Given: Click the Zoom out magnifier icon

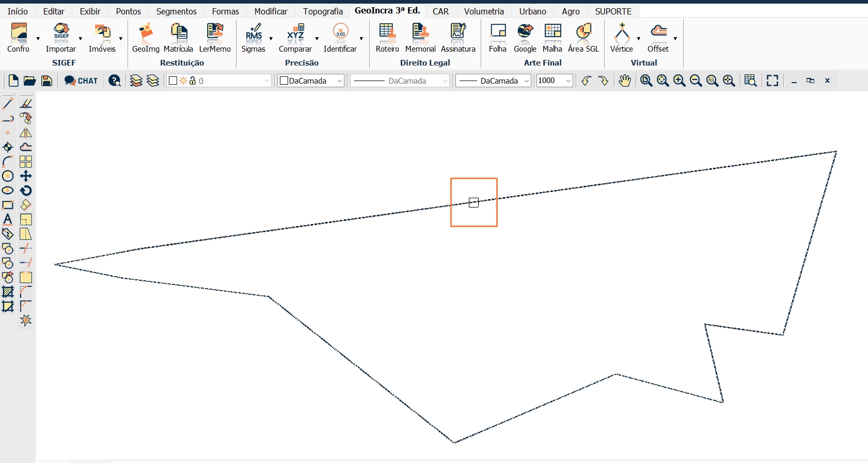Looking at the screenshot, I should (x=696, y=81).
